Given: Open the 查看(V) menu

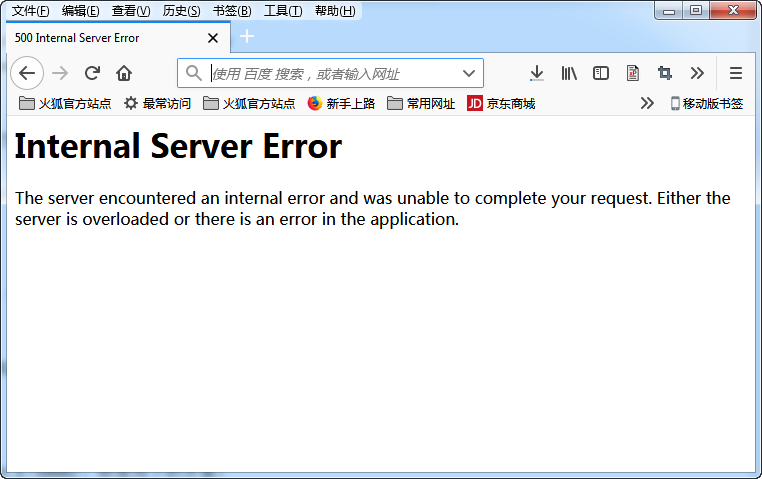Looking at the screenshot, I should point(131,11).
